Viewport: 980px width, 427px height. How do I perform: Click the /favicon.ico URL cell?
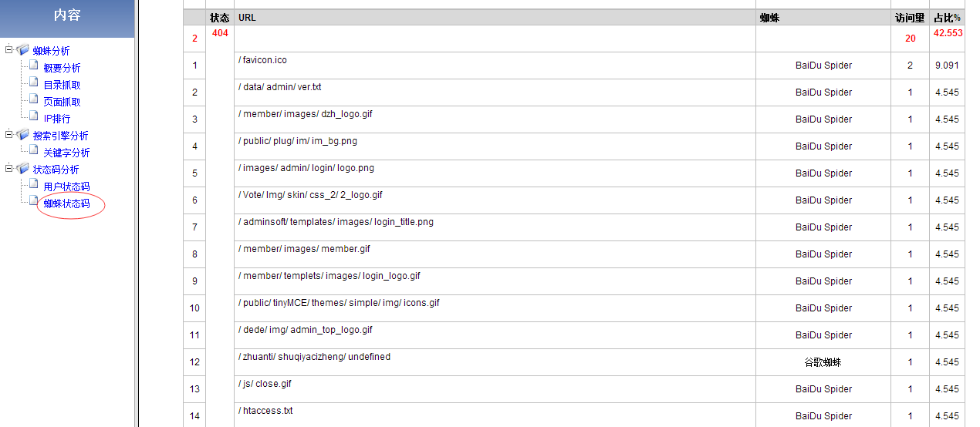click(264, 60)
